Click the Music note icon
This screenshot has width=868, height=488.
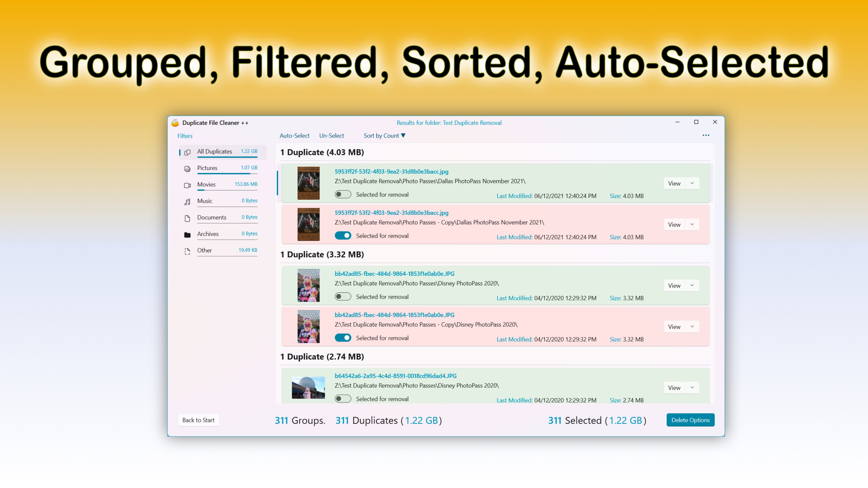pos(187,202)
